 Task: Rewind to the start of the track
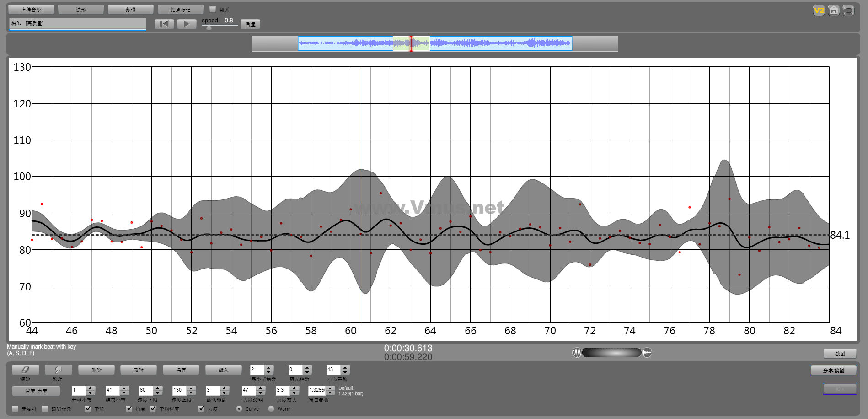tap(164, 24)
